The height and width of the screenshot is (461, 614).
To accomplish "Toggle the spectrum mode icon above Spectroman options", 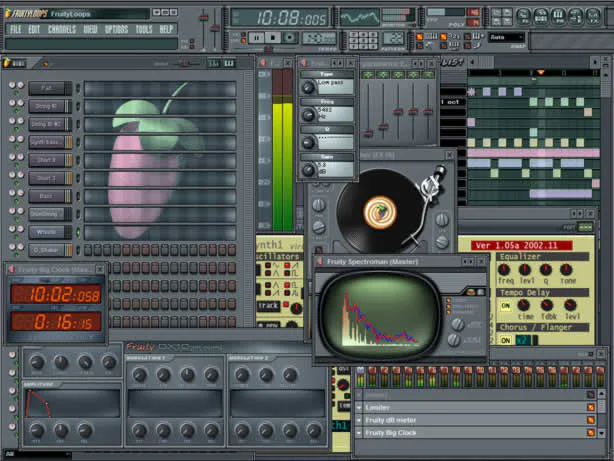I will (471, 292).
